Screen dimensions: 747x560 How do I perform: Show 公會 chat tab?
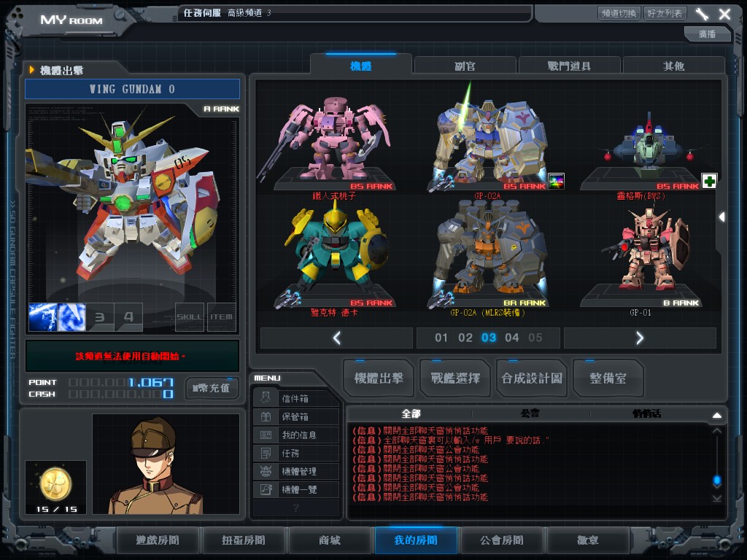[530, 413]
